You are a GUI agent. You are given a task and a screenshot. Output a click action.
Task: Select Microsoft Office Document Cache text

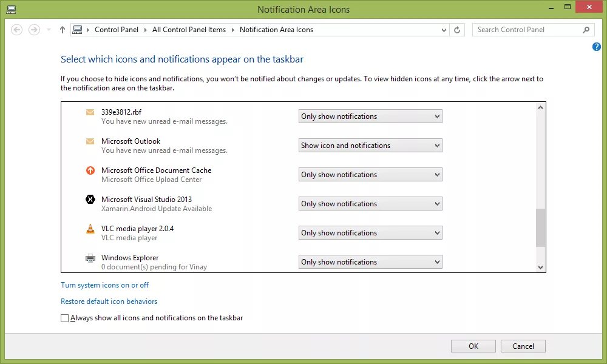pyautogui.click(x=157, y=170)
